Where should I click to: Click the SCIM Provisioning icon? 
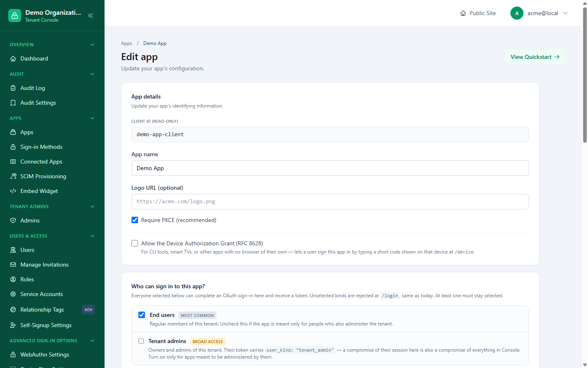point(13,176)
